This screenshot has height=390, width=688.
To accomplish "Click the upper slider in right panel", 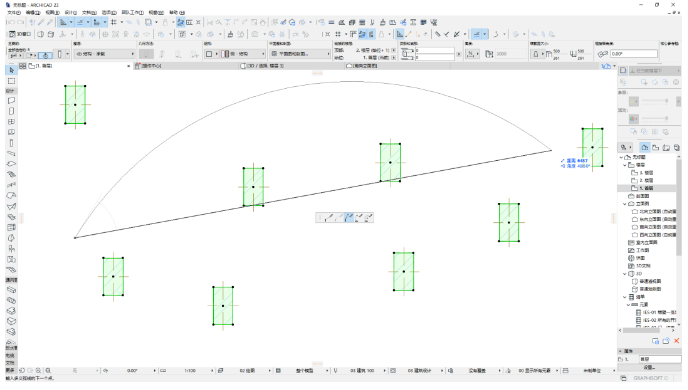I will 655,101.
